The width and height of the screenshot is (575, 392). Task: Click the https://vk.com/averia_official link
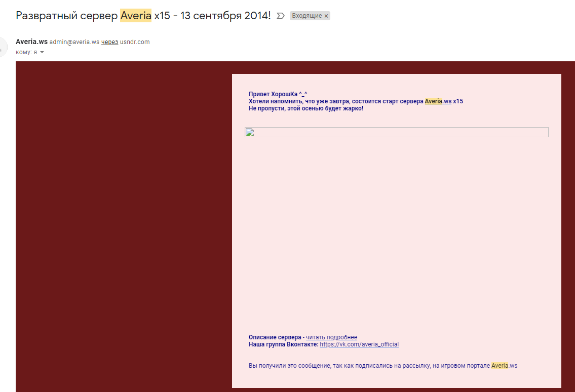(359, 344)
